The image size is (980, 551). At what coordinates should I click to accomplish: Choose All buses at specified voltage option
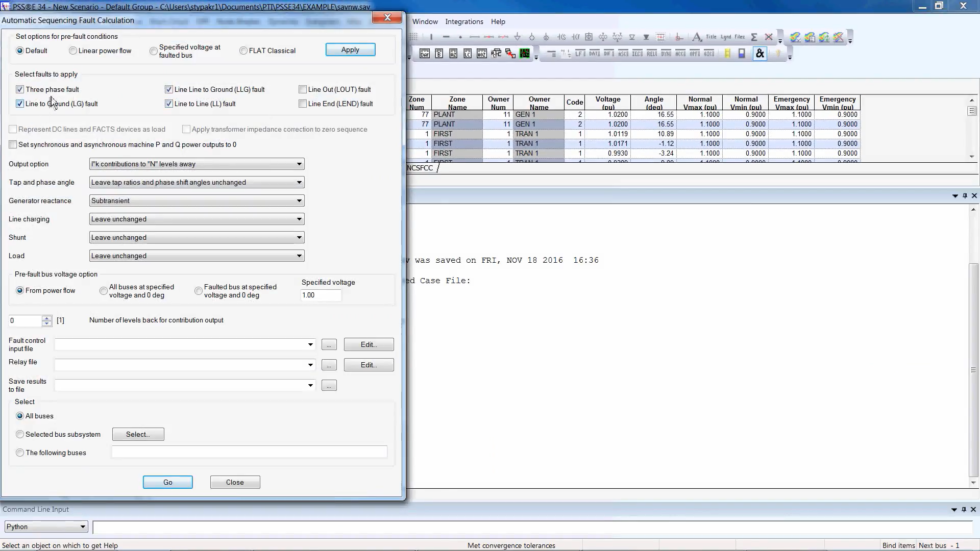pyautogui.click(x=104, y=291)
